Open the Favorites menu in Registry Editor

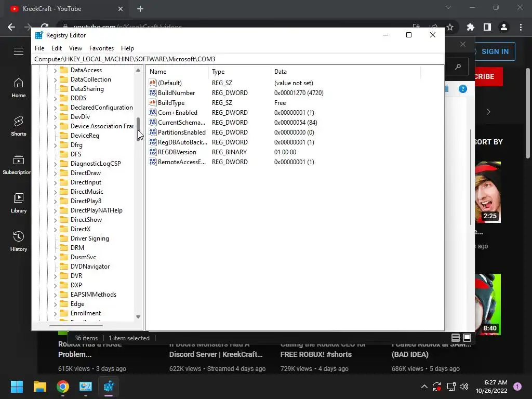[x=101, y=48]
